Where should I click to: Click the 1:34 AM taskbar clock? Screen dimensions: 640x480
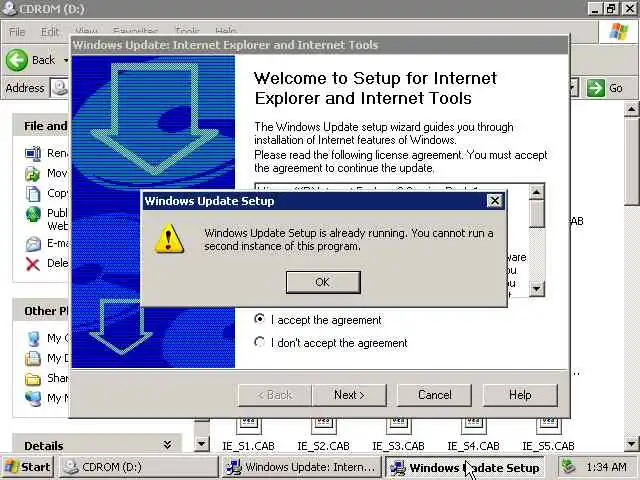coord(606,467)
